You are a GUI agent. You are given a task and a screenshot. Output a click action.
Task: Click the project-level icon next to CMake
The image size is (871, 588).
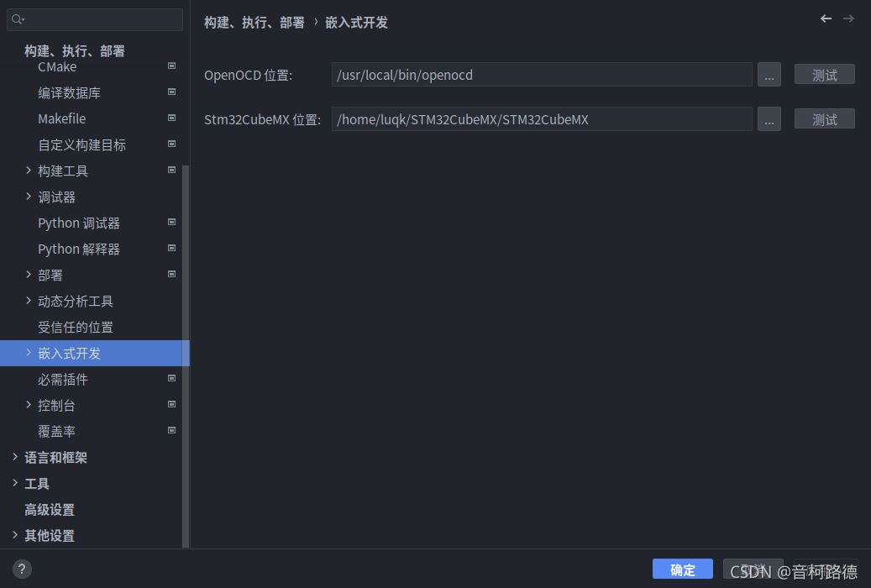[x=171, y=66]
